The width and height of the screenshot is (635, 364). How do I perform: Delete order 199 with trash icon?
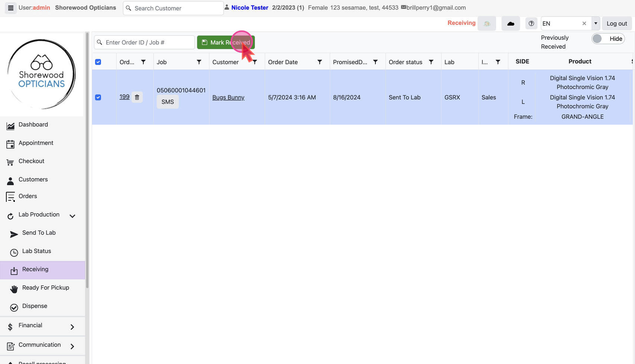click(x=137, y=97)
